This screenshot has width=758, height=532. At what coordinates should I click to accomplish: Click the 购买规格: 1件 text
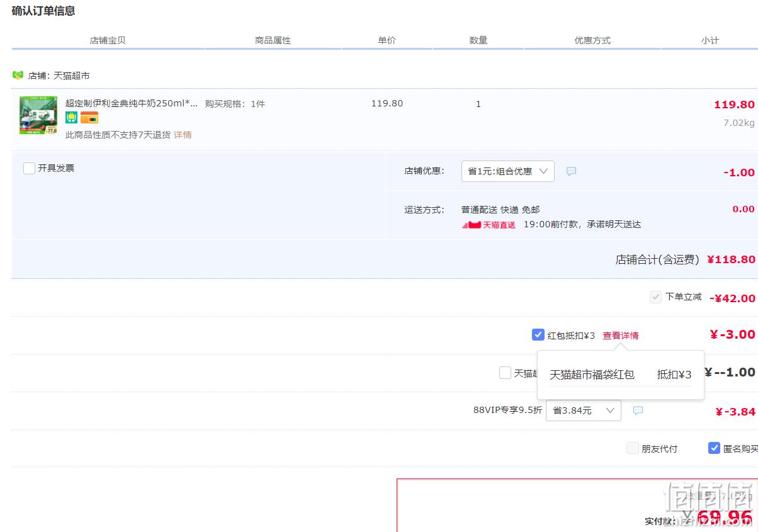click(x=235, y=104)
